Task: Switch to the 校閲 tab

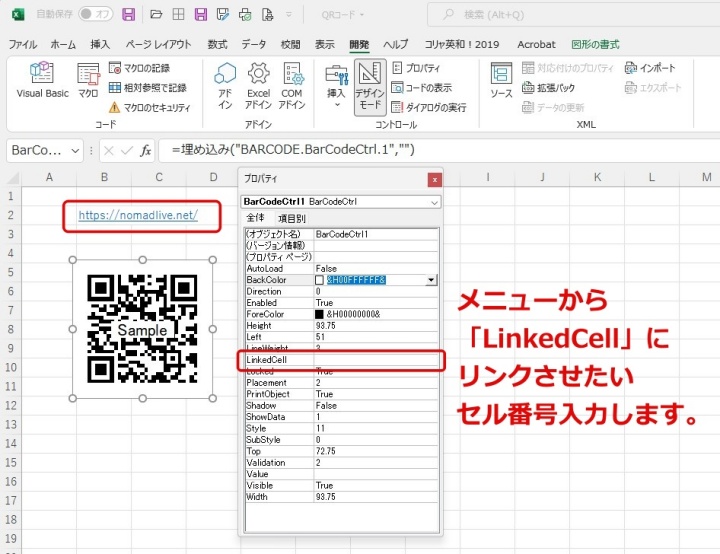Action: pyautogui.click(x=290, y=45)
